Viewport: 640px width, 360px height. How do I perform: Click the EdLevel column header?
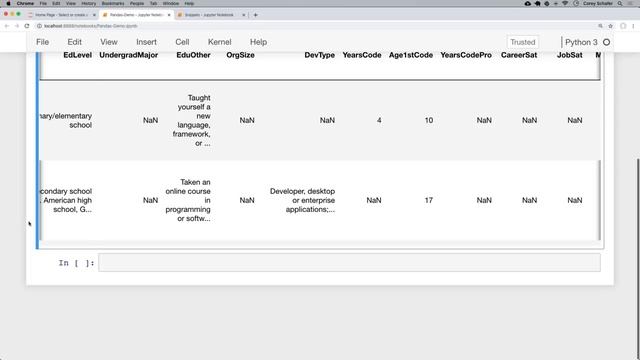click(x=78, y=55)
